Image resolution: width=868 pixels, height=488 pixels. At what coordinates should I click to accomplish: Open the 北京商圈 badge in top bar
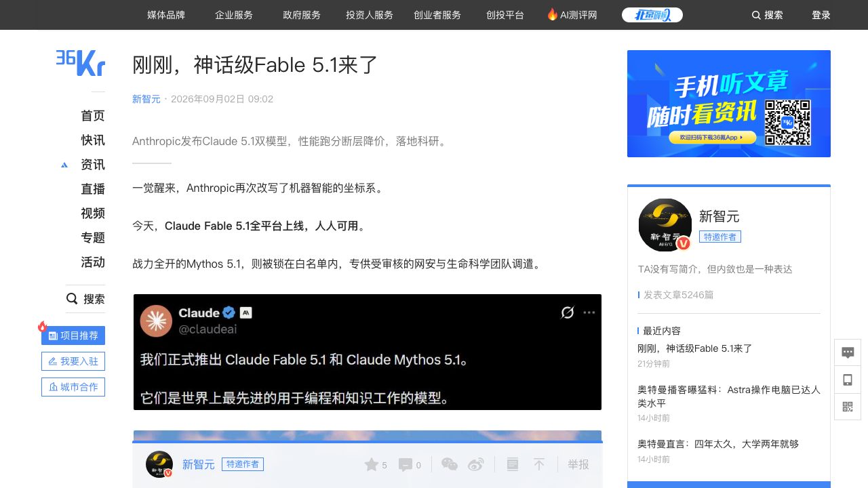652,15
